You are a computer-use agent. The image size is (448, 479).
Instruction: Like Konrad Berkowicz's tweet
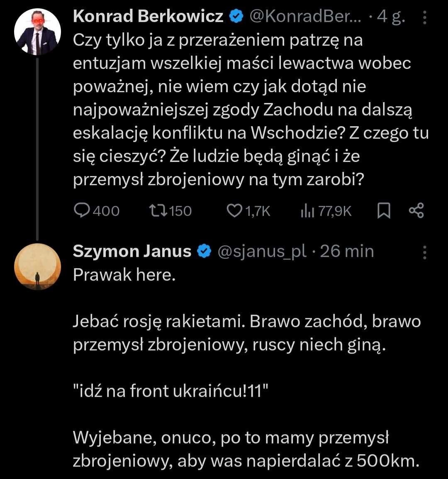click(234, 211)
